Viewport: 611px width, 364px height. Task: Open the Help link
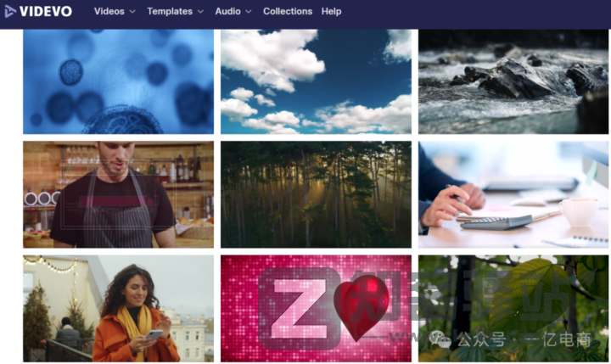(x=331, y=11)
